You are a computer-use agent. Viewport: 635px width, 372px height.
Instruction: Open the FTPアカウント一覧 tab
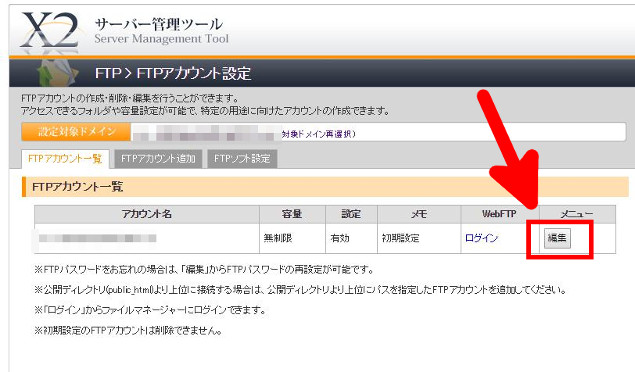pyautogui.click(x=65, y=159)
